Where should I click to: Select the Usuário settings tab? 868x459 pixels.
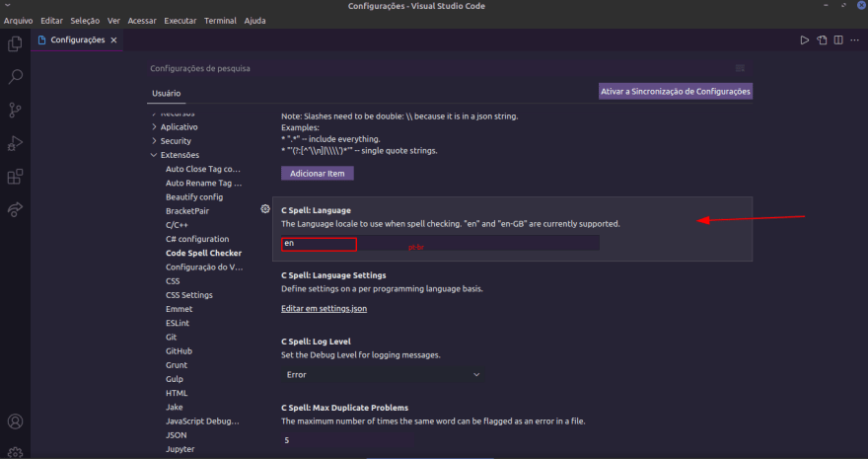(x=166, y=93)
